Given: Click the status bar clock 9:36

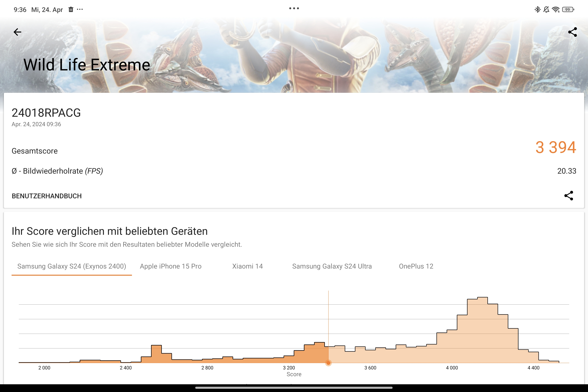Looking at the screenshot, I should click(x=20, y=9).
